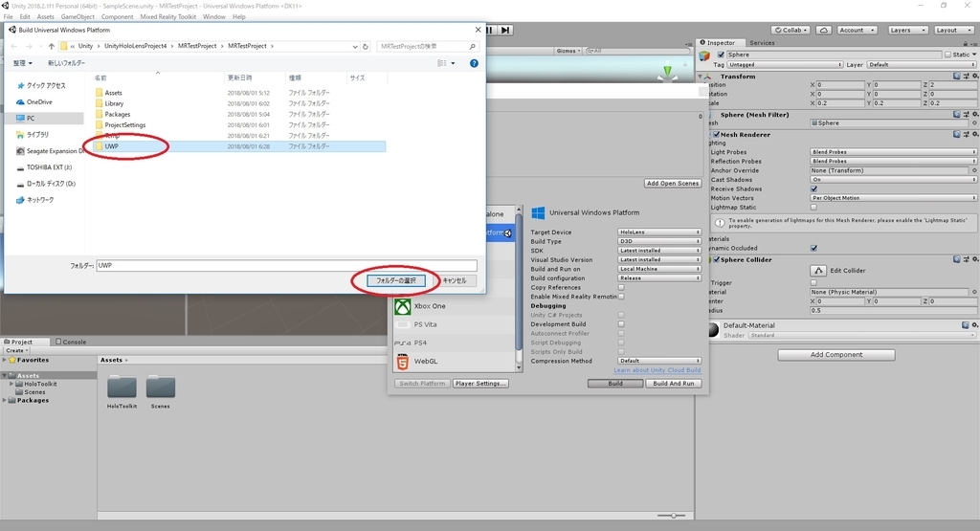Open the Cast Shadows dropdown

tap(893, 179)
